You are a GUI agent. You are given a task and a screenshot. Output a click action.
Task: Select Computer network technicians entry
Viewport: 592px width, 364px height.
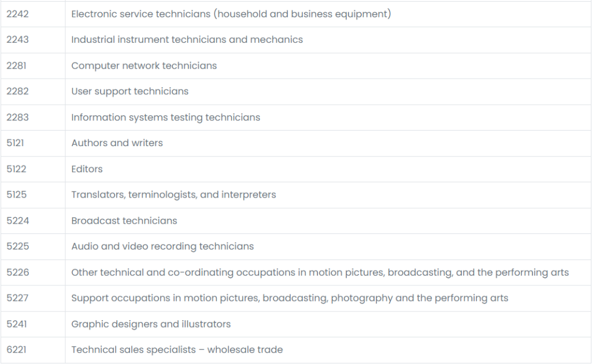(x=144, y=66)
